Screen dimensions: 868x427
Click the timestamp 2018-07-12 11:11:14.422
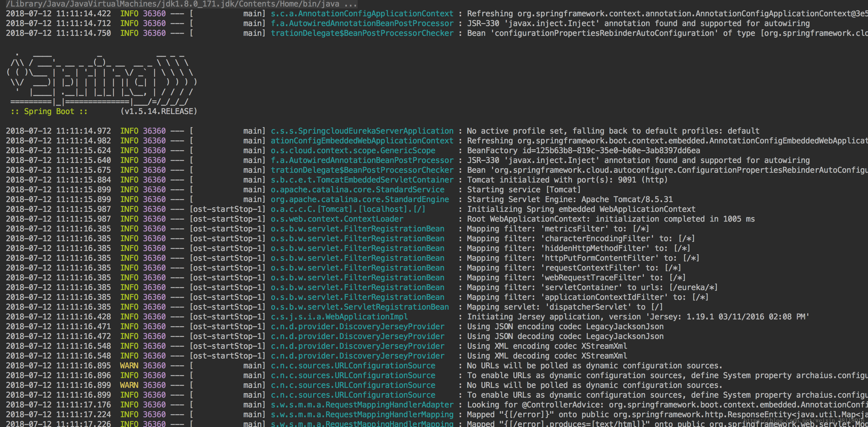[x=58, y=13]
